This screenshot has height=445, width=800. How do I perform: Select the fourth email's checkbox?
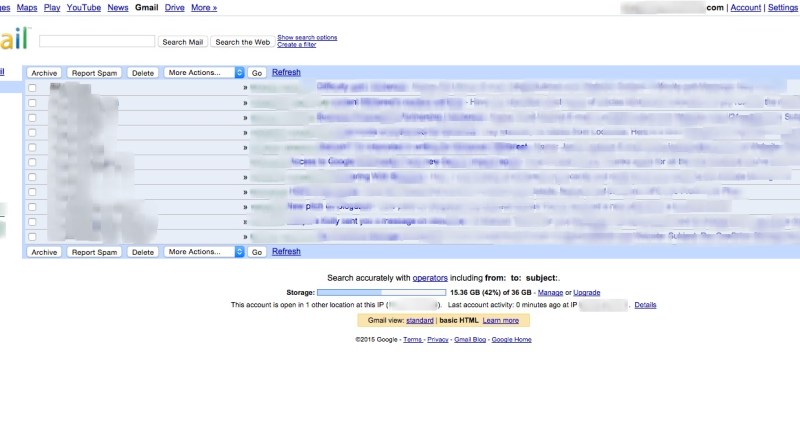(x=32, y=133)
